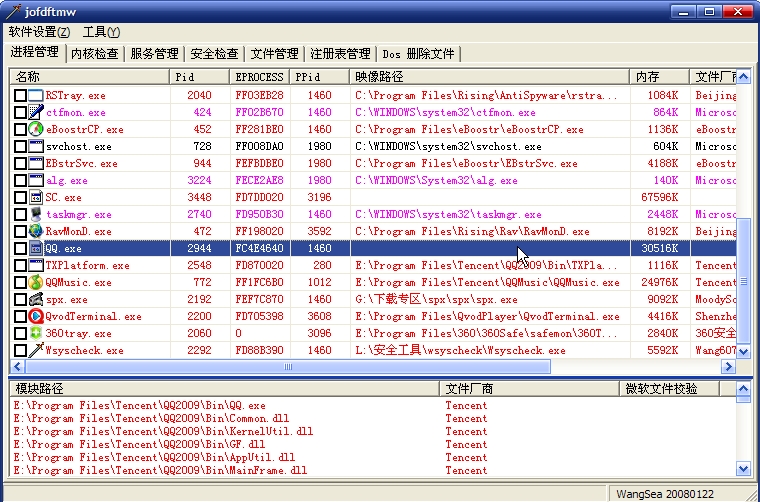This screenshot has height=502, width=760.
Task: Sort process list by 名称 column
Action: click(x=90, y=77)
